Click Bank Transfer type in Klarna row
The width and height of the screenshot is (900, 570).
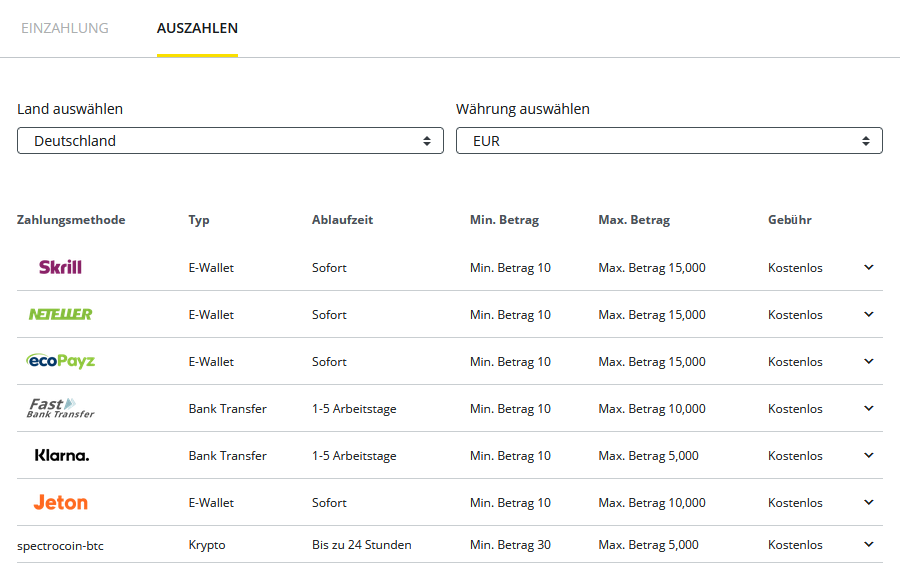(228, 456)
